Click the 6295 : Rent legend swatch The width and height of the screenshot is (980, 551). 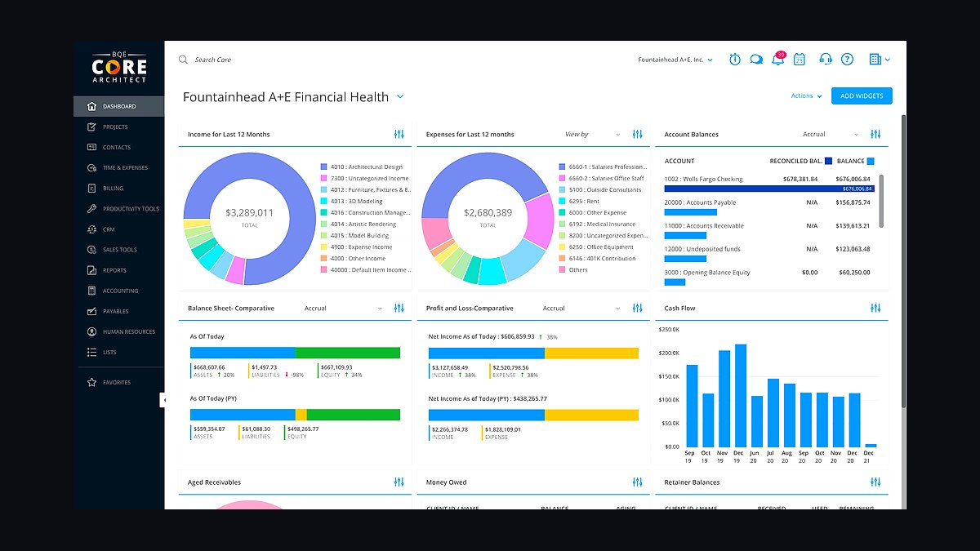562,201
